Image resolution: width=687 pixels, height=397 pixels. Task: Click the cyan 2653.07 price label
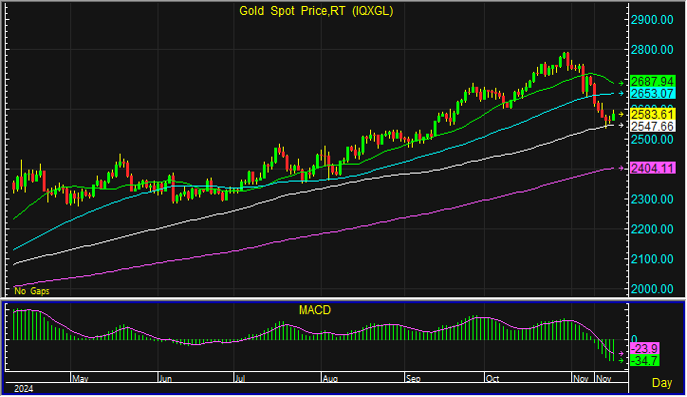pyautogui.click(x=652, y=93)
